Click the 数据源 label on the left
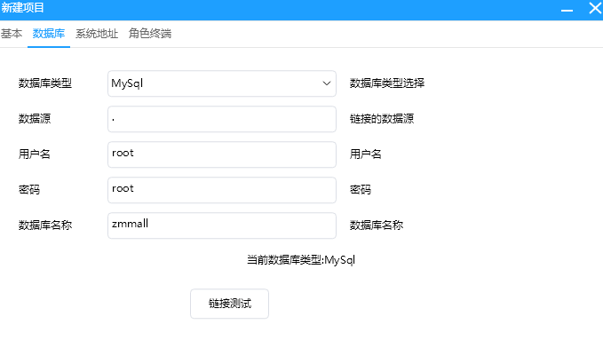Image resolution: width=603 pixels, height=364 pixels. coord(35,119)
